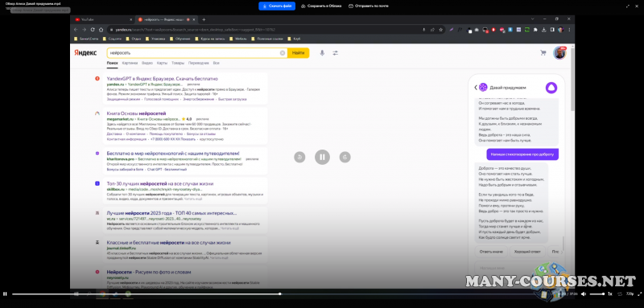Open the 1x playback speed menu
This screenshot has width=644, height=308.
tap(610, 294)
